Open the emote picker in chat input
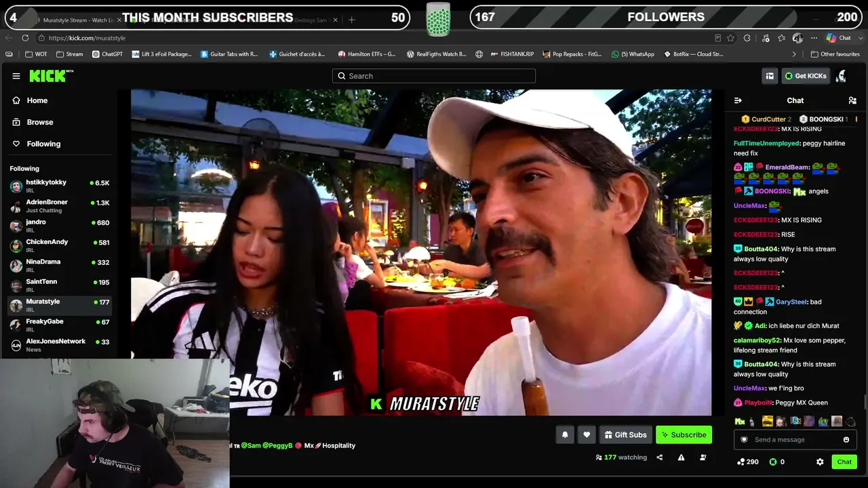 point(846,440)
